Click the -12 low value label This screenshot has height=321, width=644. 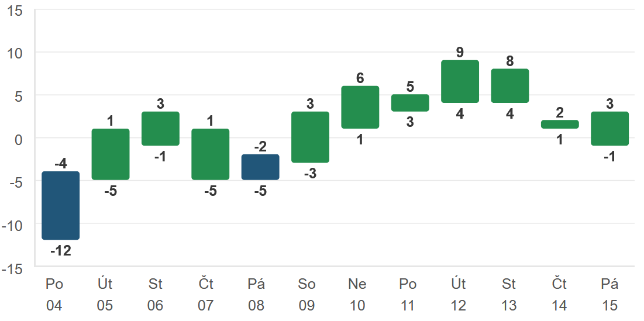(x=61, y=251)
